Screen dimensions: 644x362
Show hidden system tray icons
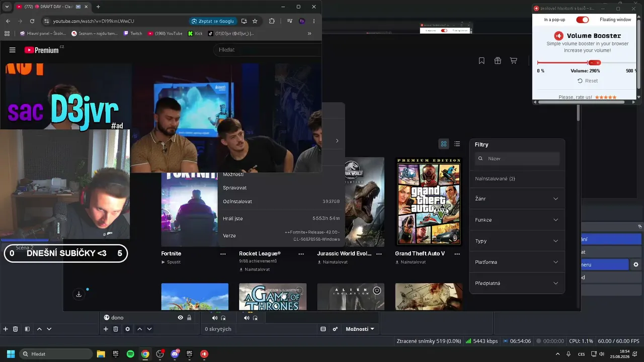click(x=557, y=354)
